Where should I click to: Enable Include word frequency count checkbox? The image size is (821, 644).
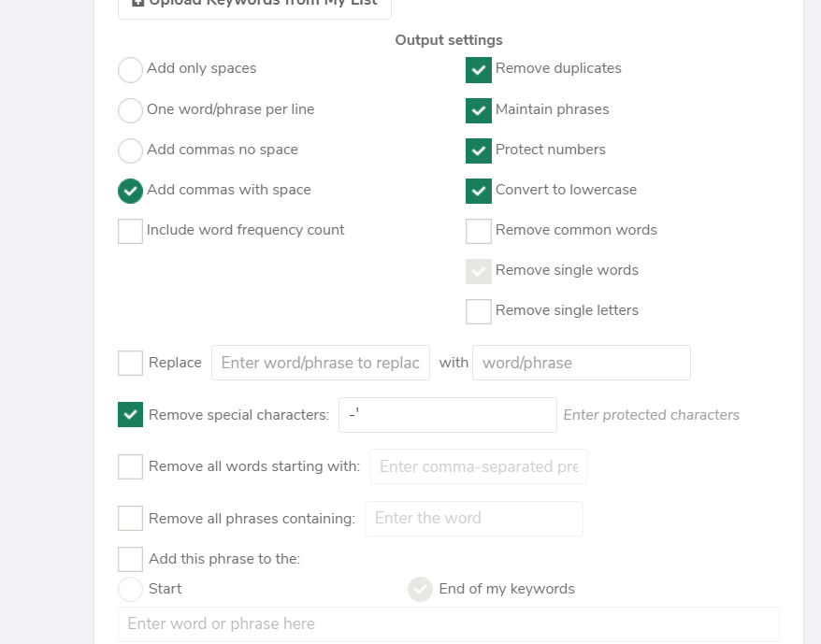(x=130, y=231)
